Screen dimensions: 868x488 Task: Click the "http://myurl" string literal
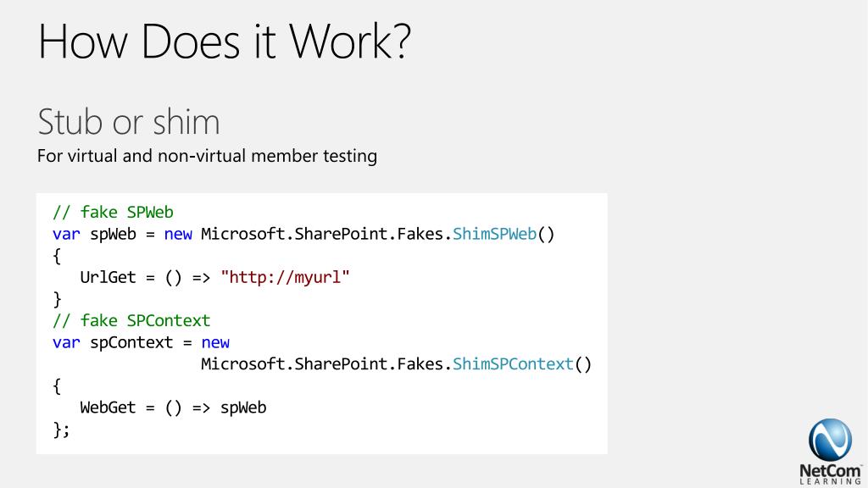click(x=285, y=277)
